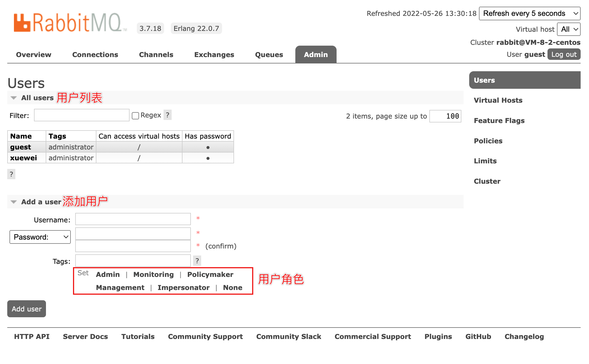Open the Tags field help icon

pos(197,260)
